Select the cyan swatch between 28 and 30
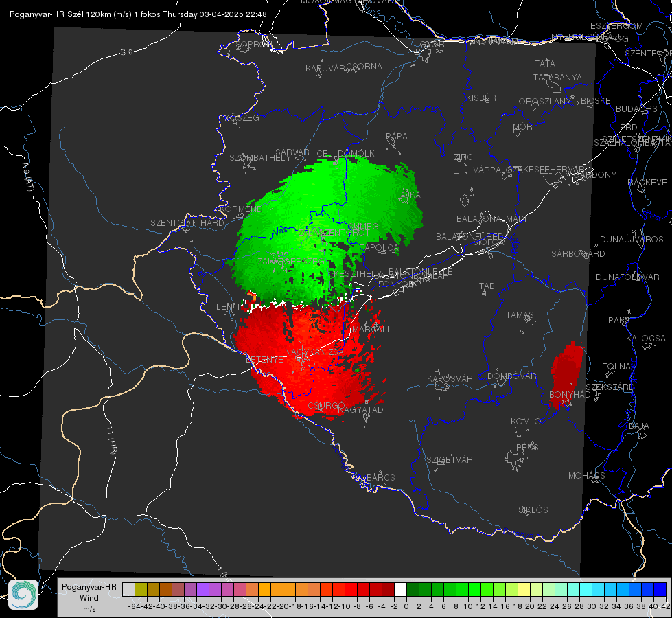Screen dimensions: 672x618 pos(586,589)
